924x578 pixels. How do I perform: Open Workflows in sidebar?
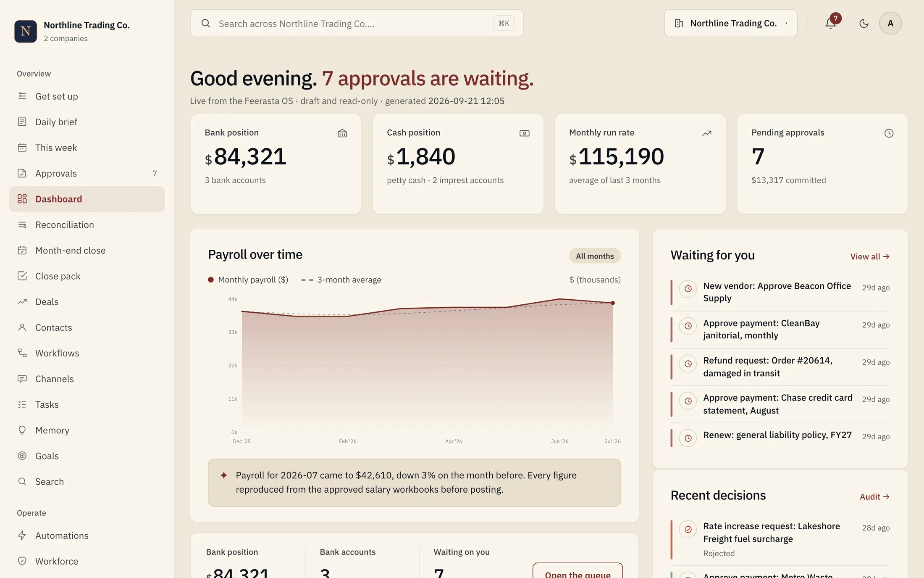point(87,353)
